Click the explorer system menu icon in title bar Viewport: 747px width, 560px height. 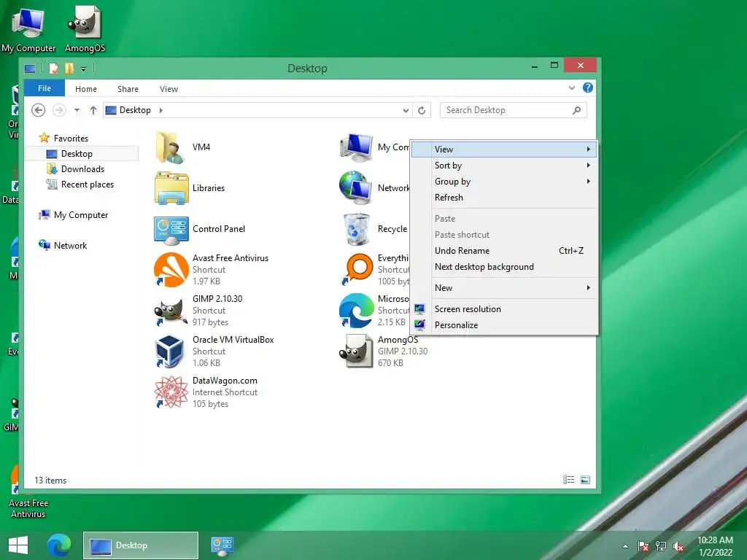(30, 69)
